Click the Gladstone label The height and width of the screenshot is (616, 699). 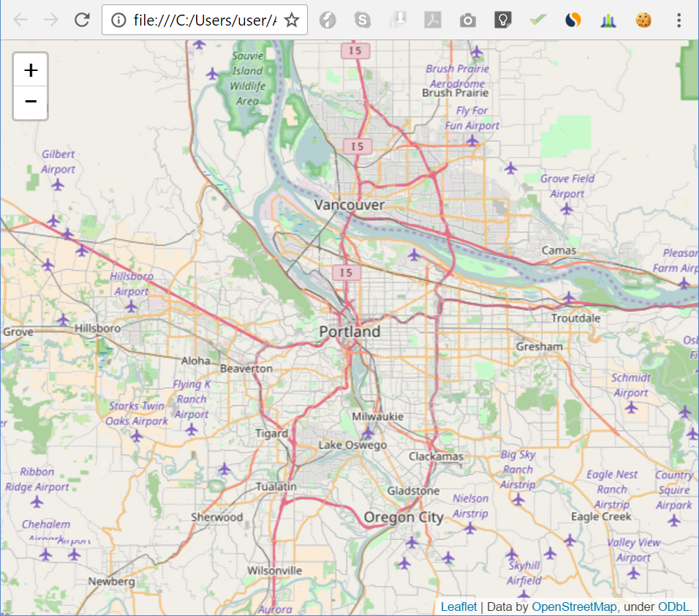pos(413,491)
